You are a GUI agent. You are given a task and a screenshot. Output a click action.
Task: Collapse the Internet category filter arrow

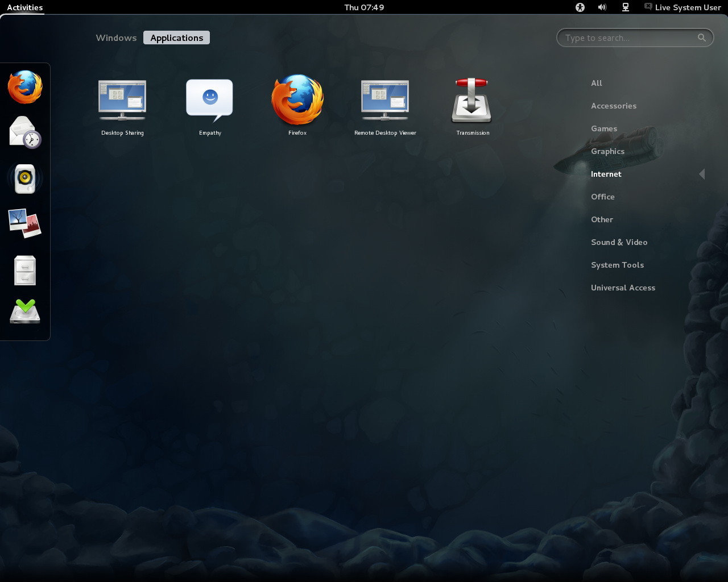pos(702,174)
